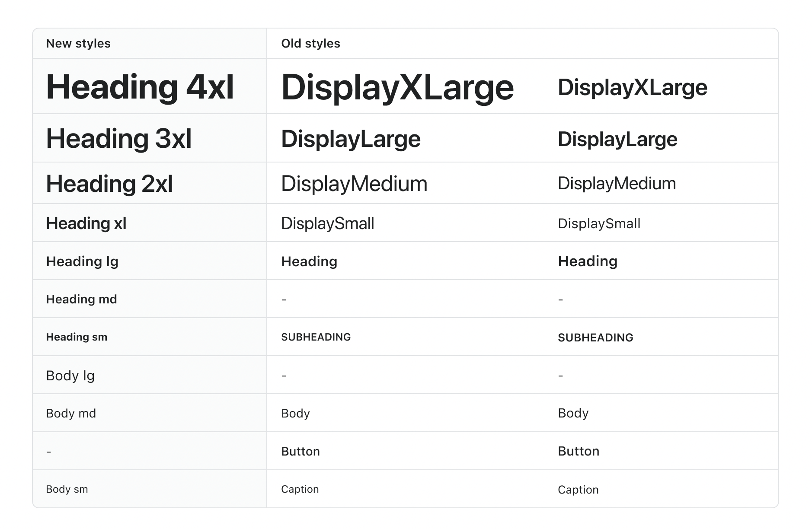Click the DisplaySmall text sample
The image size is (812, 529).
click(327, 223)
